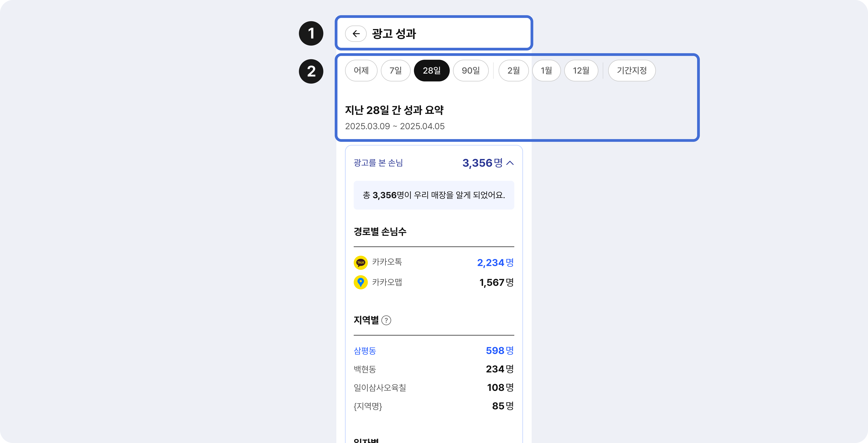The height and width of the screenshot is (443, 868).
Task: Click the KakaoMap pin icon
Action: point(360,282)
